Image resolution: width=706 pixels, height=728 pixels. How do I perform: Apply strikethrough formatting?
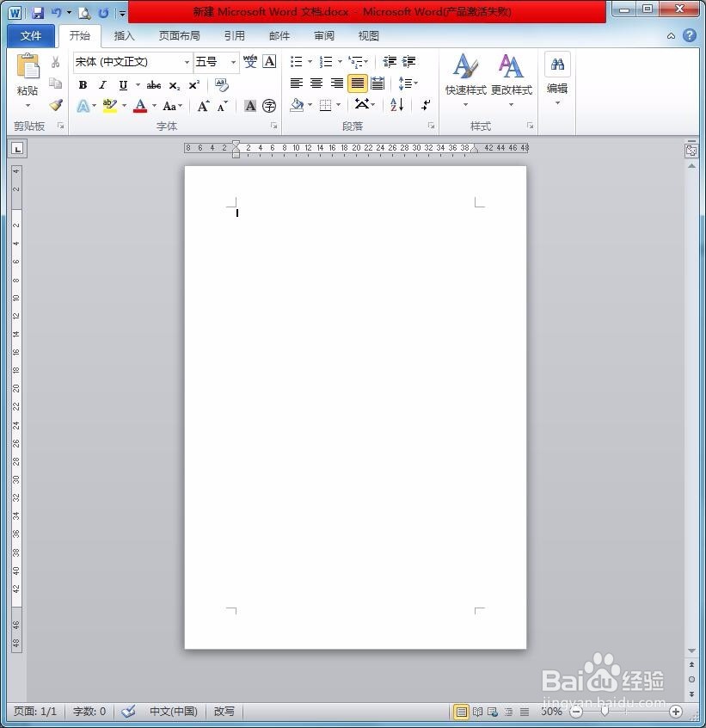[154, 85]
